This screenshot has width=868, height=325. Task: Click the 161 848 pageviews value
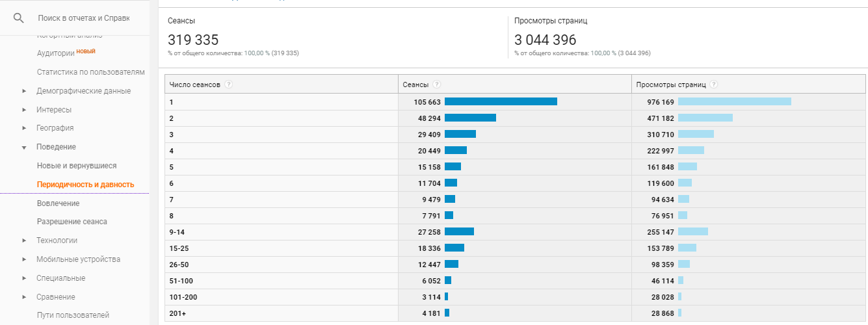point(661,167)
